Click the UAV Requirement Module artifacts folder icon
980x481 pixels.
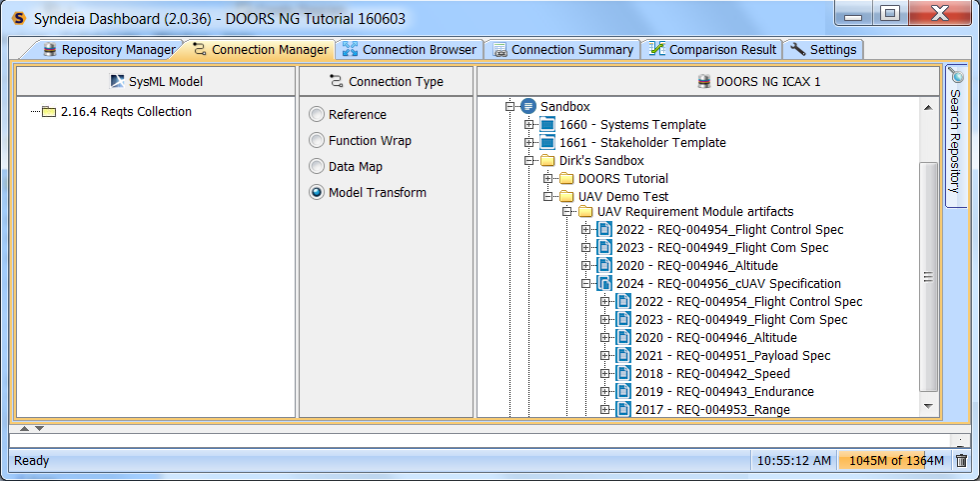coord(585,211)
